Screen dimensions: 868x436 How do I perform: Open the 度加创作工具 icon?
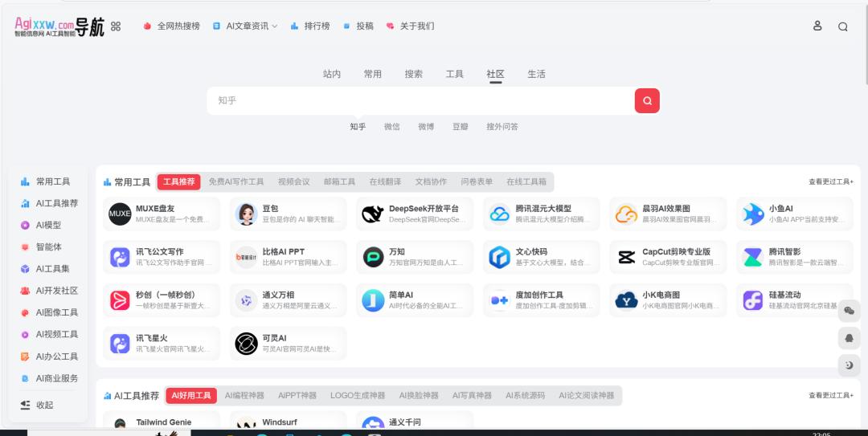click(499, 300)
